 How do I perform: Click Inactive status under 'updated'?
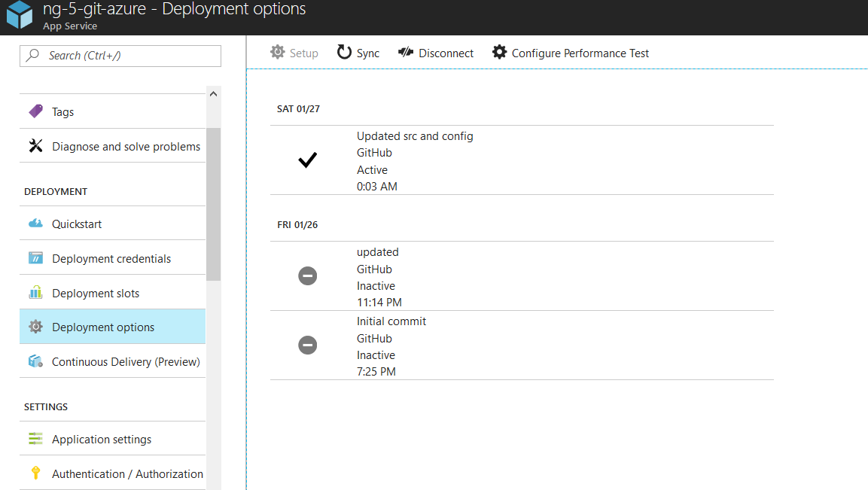pos(376,286)
